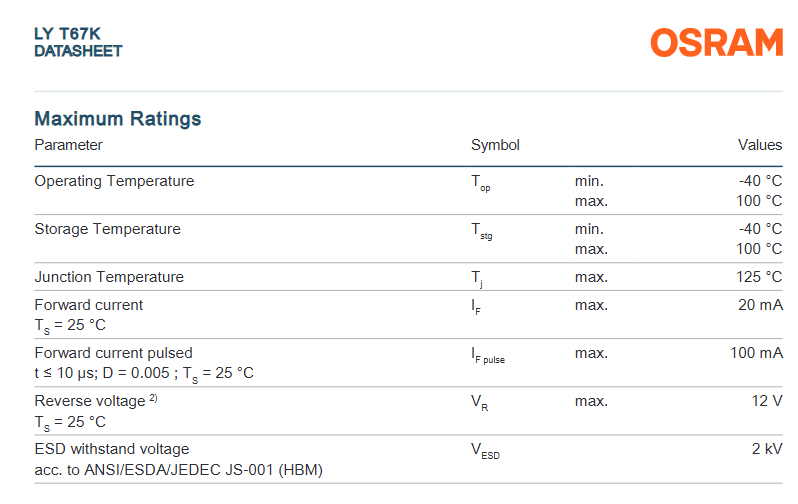Viewport: 798px width, 504px height.
Task: Click the LY T67K product title
Action: point(67,33)
